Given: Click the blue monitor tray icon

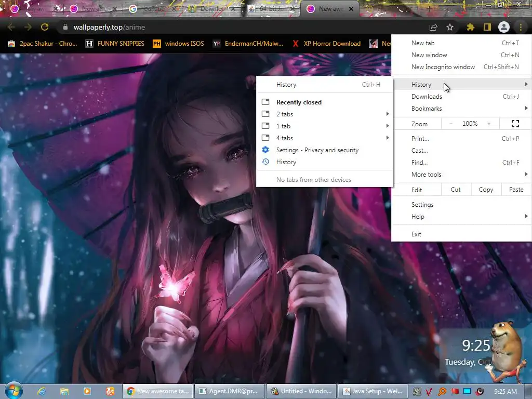Looking at the screenshot, I should [467, 392].
